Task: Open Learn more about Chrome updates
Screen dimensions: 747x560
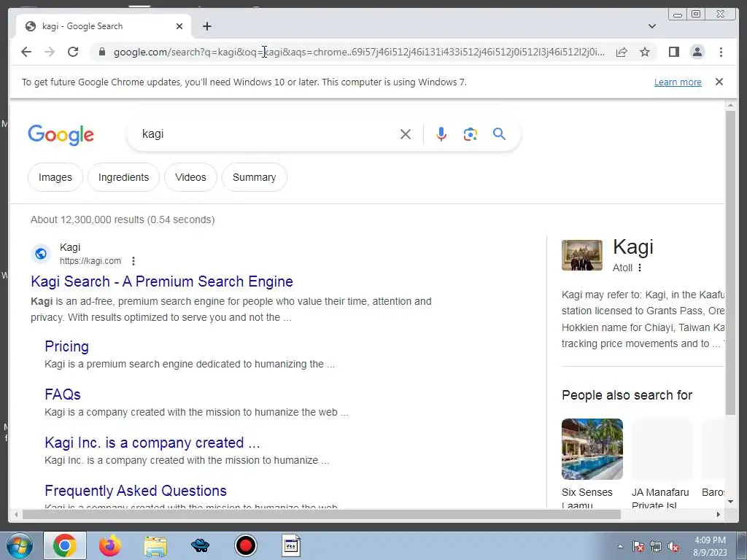Action: [x=678, y=82]
